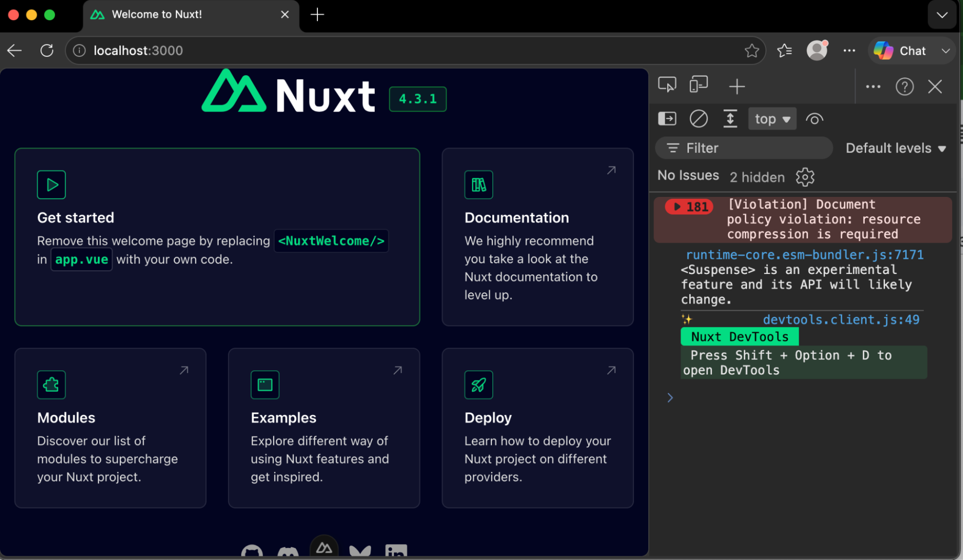Toggle device emulation in DevTools

coord(699,85)
